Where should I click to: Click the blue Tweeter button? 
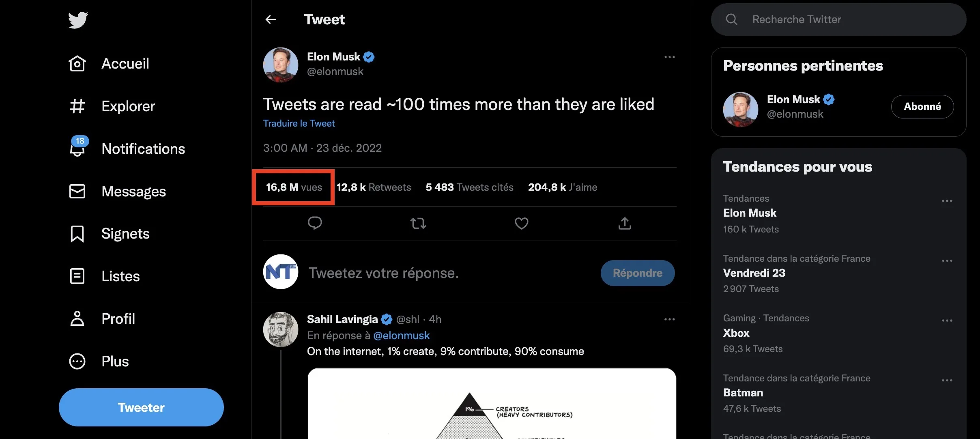141,407
